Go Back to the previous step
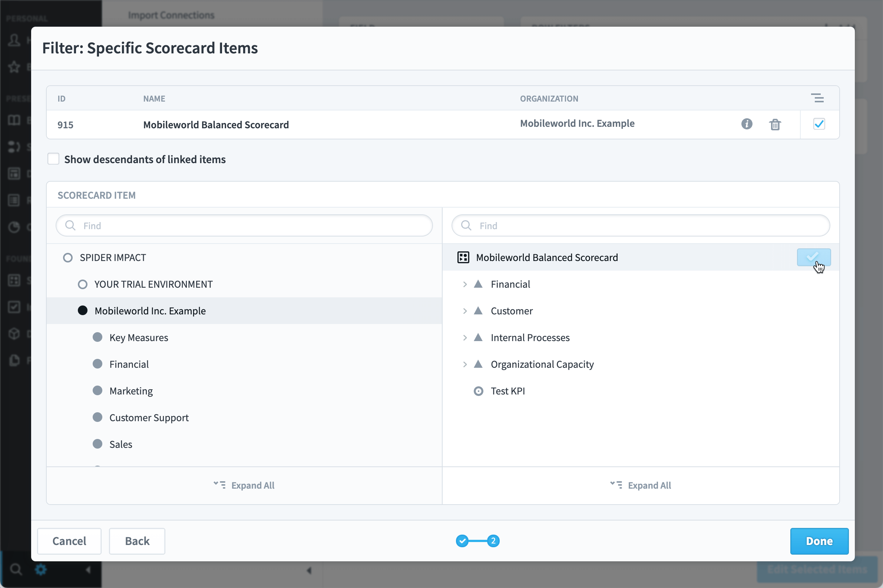The height and width of the screenshot is (588, 883). 137,541
